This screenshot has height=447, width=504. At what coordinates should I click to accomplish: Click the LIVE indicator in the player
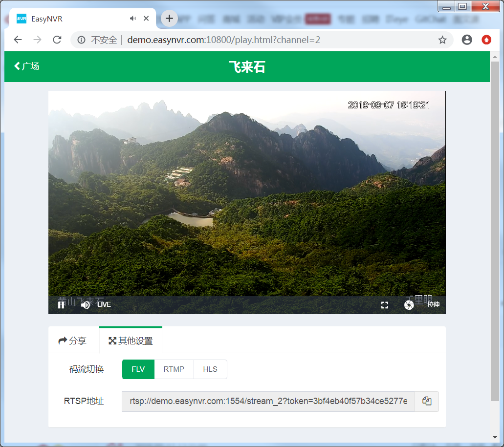[104, 305]
